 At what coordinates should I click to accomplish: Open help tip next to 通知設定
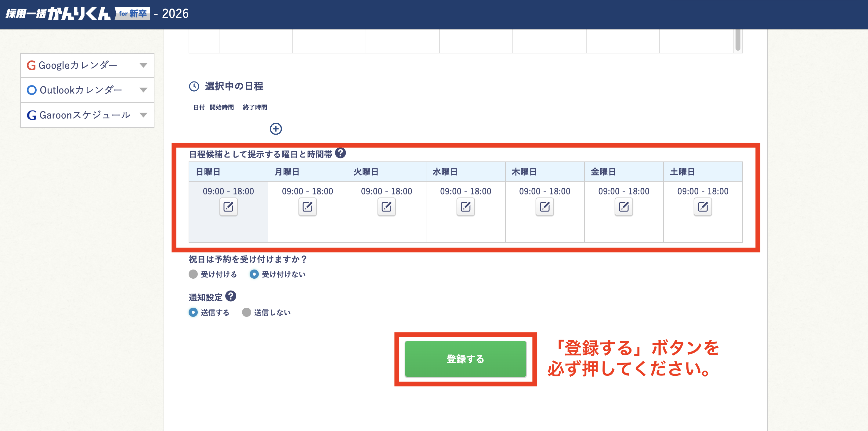pos(231,296)
